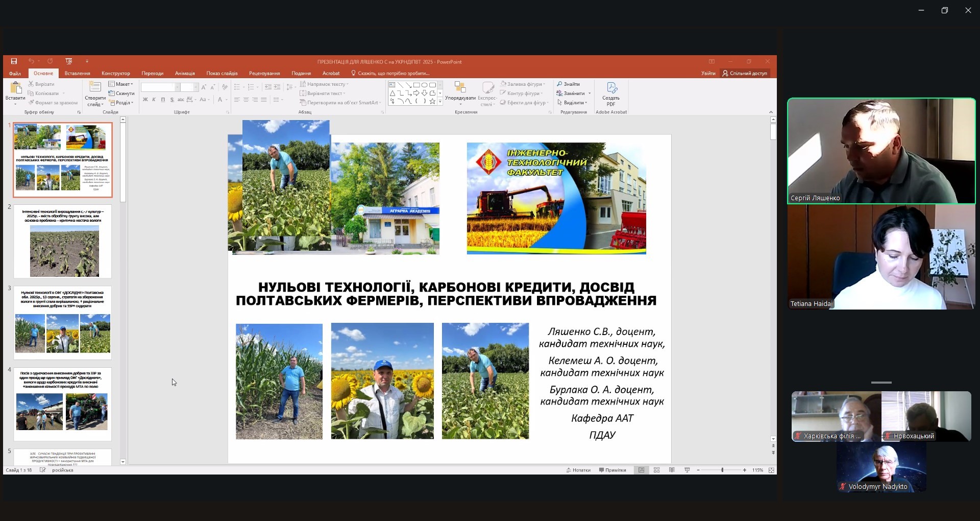980x521 pixels.
Task: Switch to the Анімація ribbon tab
Action: pos(185,74)
